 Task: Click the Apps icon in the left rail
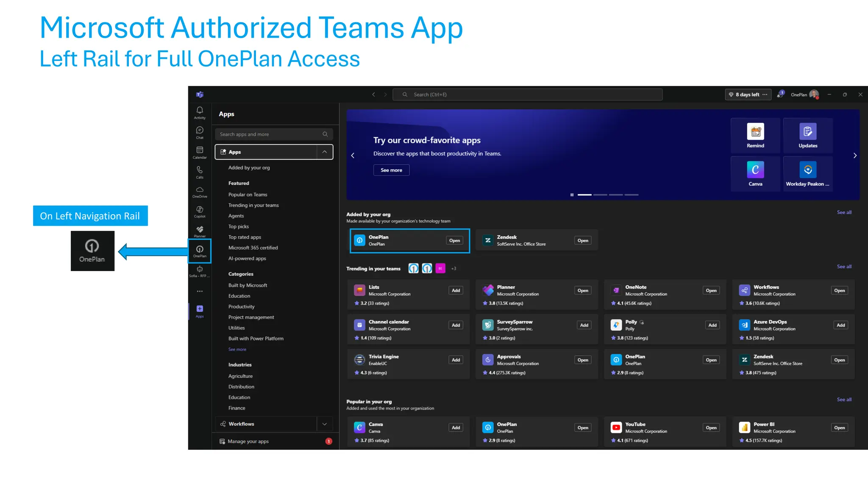pos(200,311)
